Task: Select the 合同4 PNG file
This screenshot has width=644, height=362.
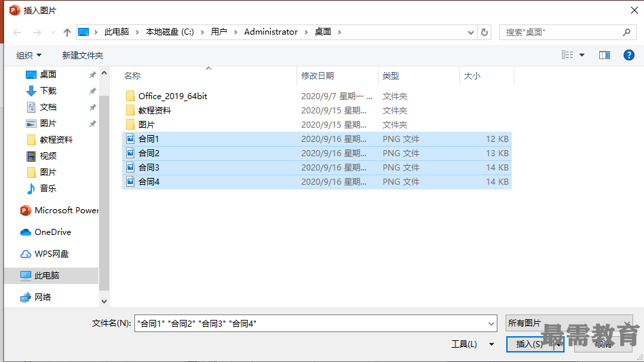Action: coord(317,181)
